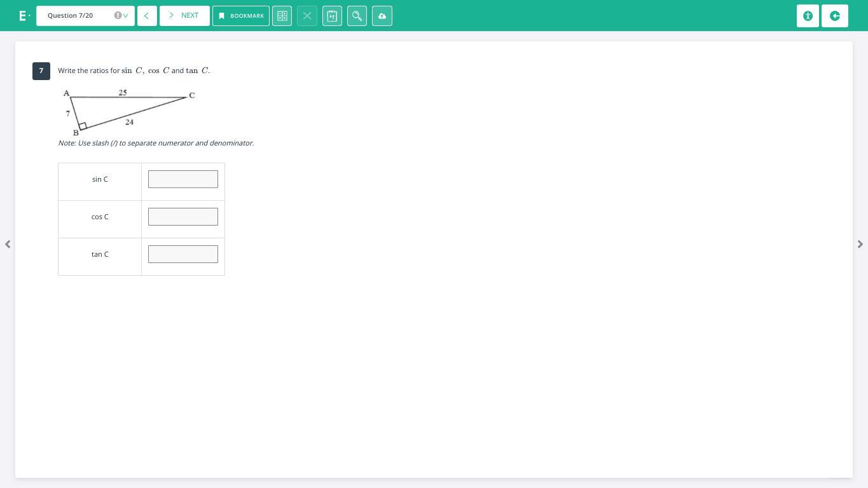Click the cloud upload save icon
This screenshot has height=488, width=868.
click(x=382, y=16)
